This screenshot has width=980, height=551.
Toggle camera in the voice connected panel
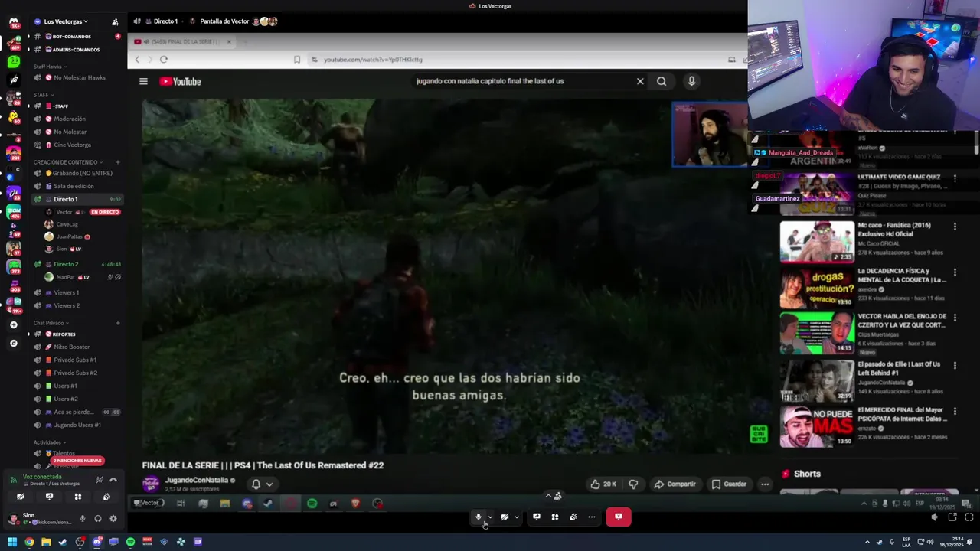click(x=21, y=497)
